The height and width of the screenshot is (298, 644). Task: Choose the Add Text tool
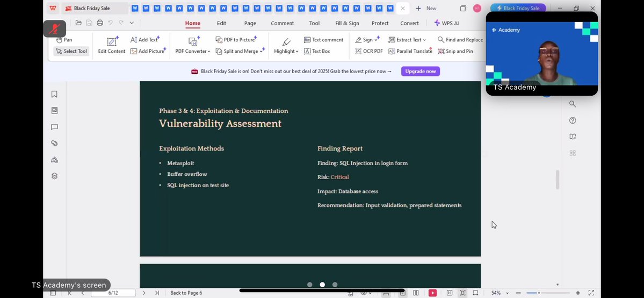tap(145, 39)
